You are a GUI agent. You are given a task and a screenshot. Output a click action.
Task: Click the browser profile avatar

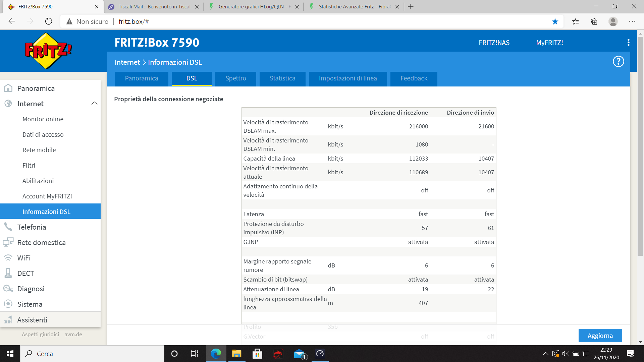point(613,21)
